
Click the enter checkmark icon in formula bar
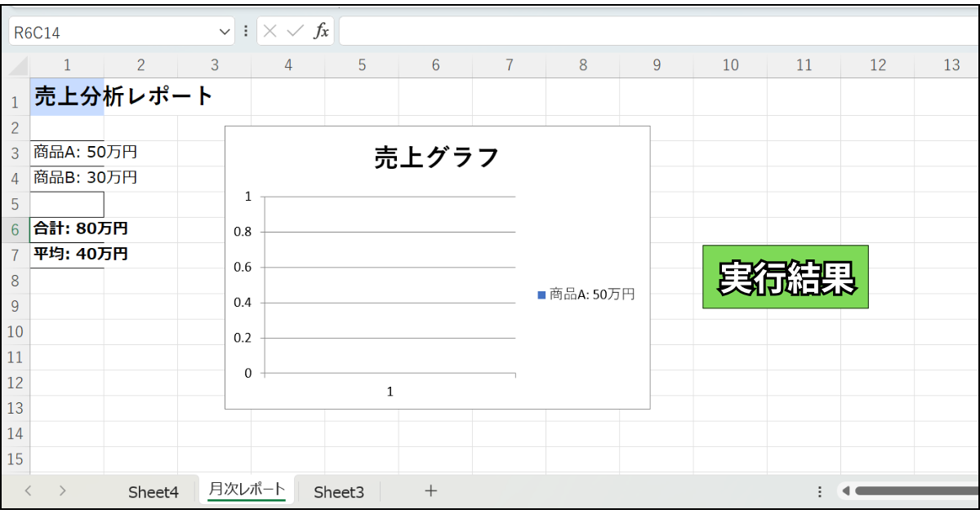click(x=296, y=32)
